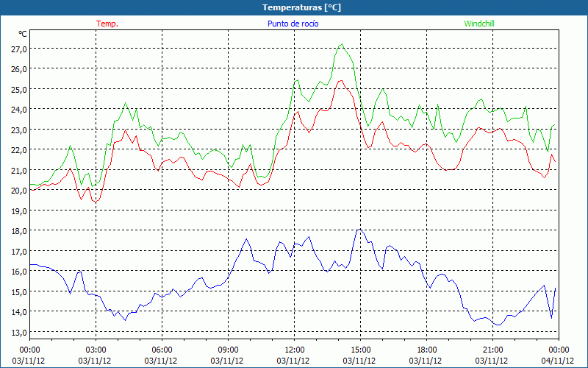Screen dimensions: 588x368
Task: Click the chart title 'Temperaturas [°C]'
Action: pyautogui.click(x=301, y=7)
